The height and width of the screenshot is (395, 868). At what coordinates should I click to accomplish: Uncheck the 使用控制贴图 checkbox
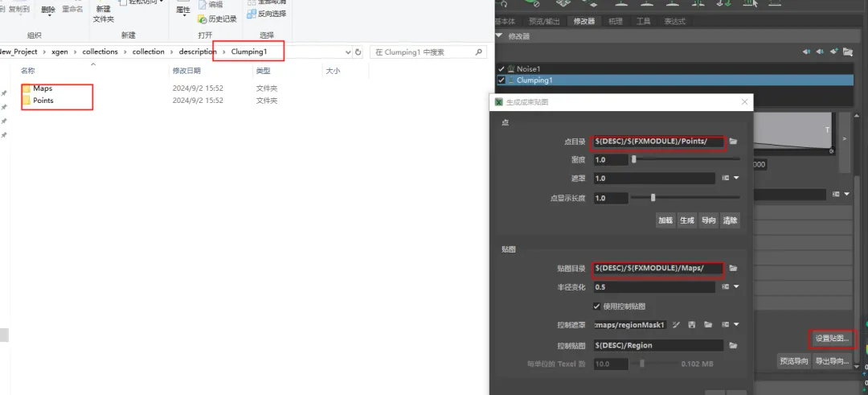[x=596, y=306]
